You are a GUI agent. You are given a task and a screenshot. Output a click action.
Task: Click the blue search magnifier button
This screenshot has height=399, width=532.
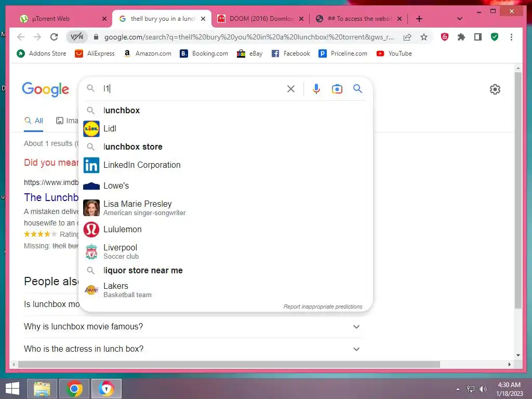357,89
